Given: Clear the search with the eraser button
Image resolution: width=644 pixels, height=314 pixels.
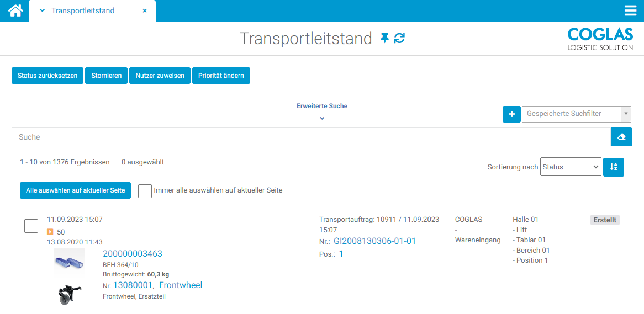Looking at the screenshot, I should [621, 137].
